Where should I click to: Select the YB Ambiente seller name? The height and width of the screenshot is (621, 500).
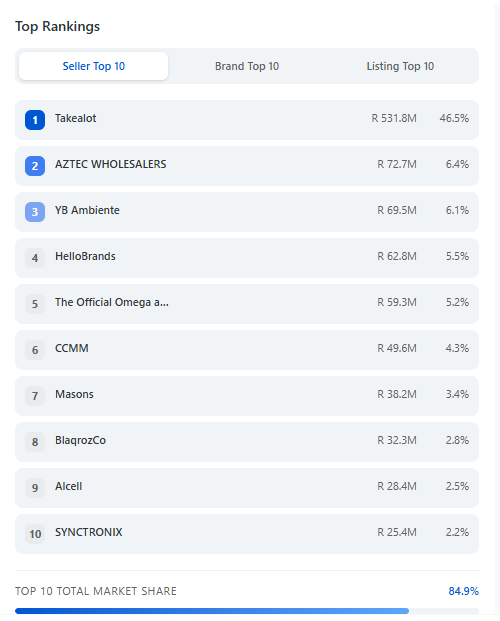[87, 210]
